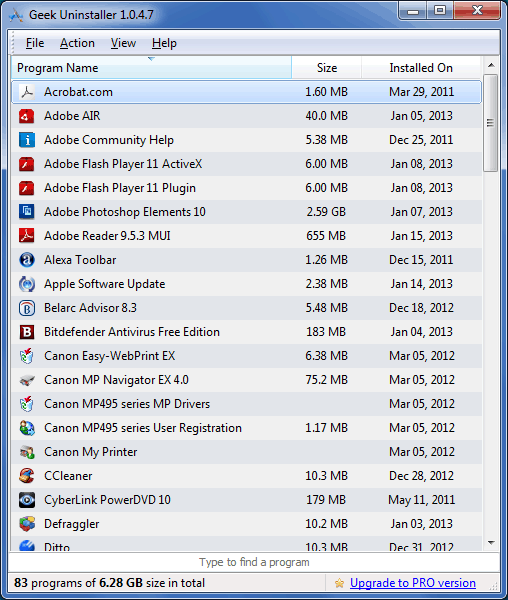Sort by Installed On column header

[421, 68]
